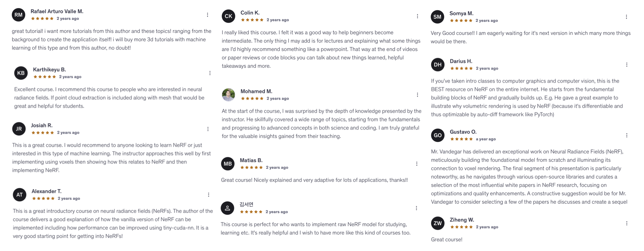This screenshot has width=644, height=251.
Task: Open the kebab menu on Gustavo O.'s review
Action: click(627, 135)
